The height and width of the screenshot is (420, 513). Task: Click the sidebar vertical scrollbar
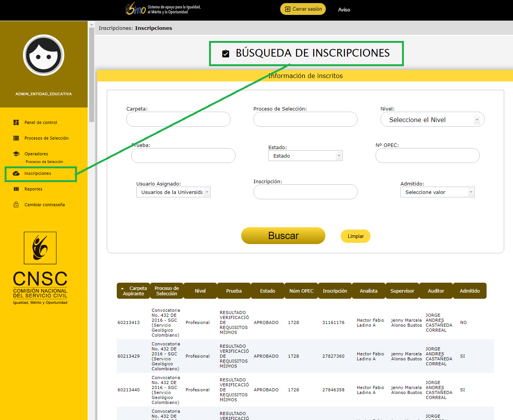[x=91, y=75]
